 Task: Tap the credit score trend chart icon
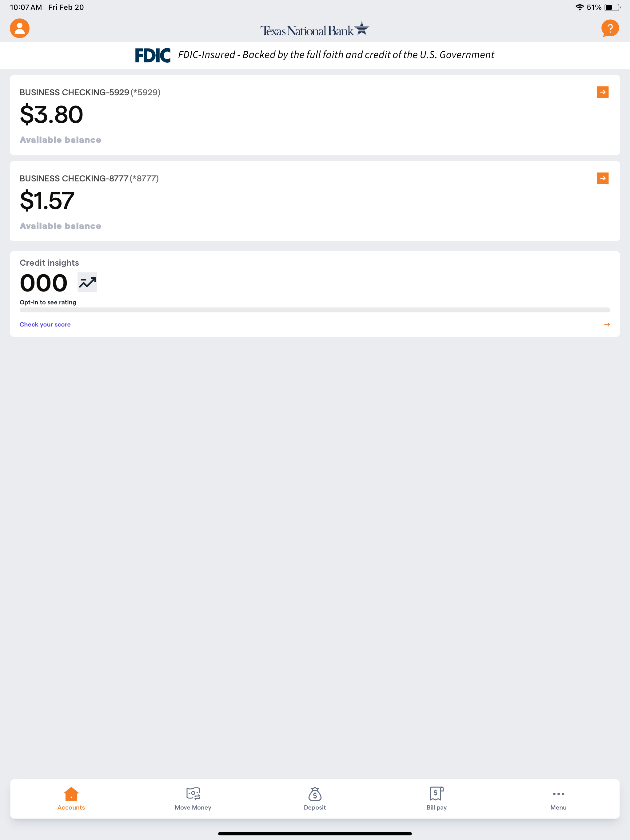click(87, 283)
